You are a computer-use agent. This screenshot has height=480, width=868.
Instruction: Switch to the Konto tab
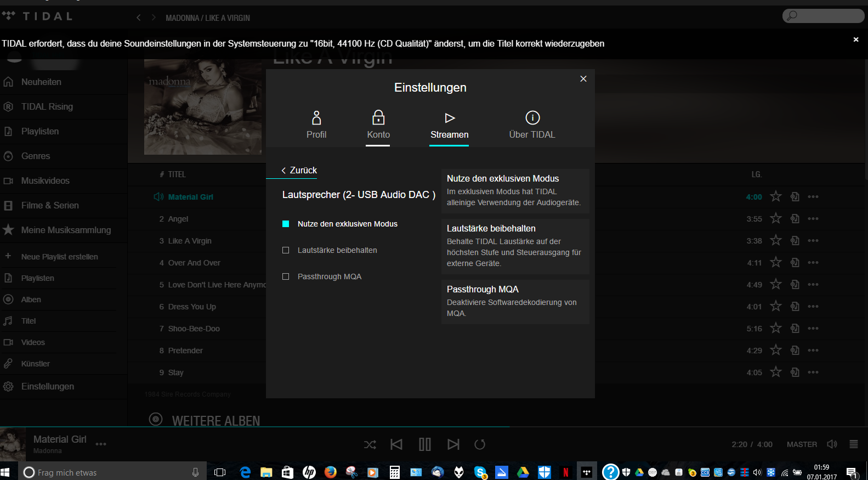pos(378,125)
